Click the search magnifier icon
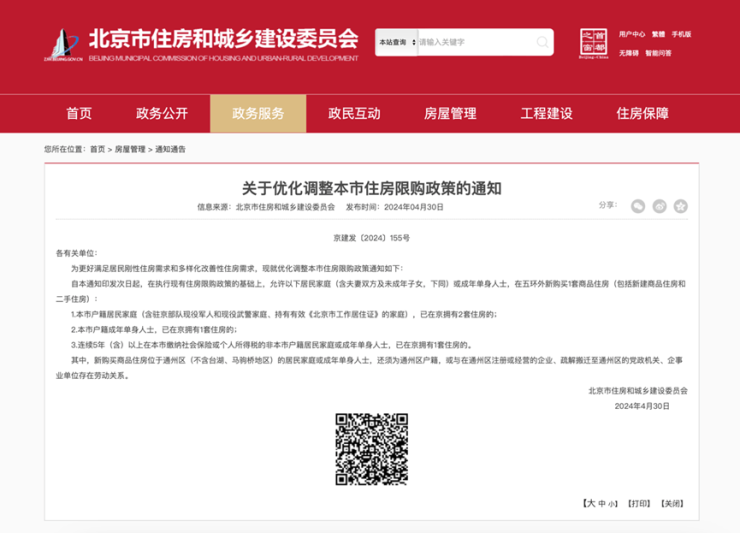740x533 pixels. click(x=543, y=42)
